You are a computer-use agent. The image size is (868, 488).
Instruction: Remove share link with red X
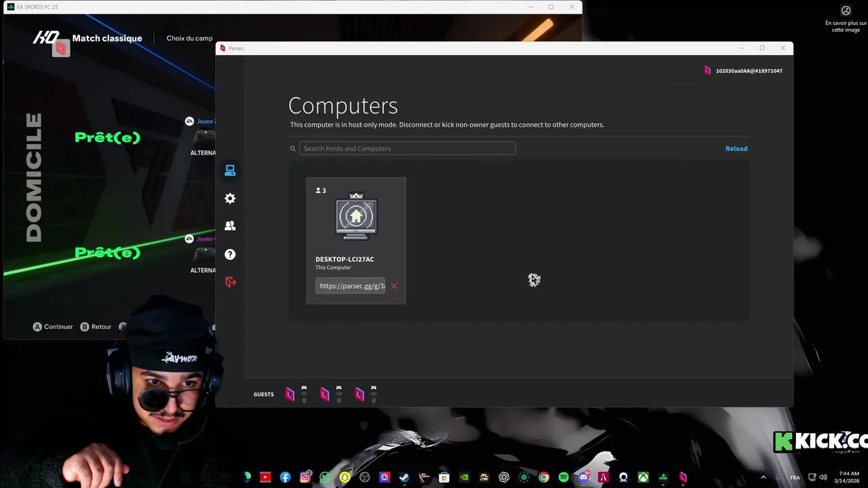click(x=394, y=286)
